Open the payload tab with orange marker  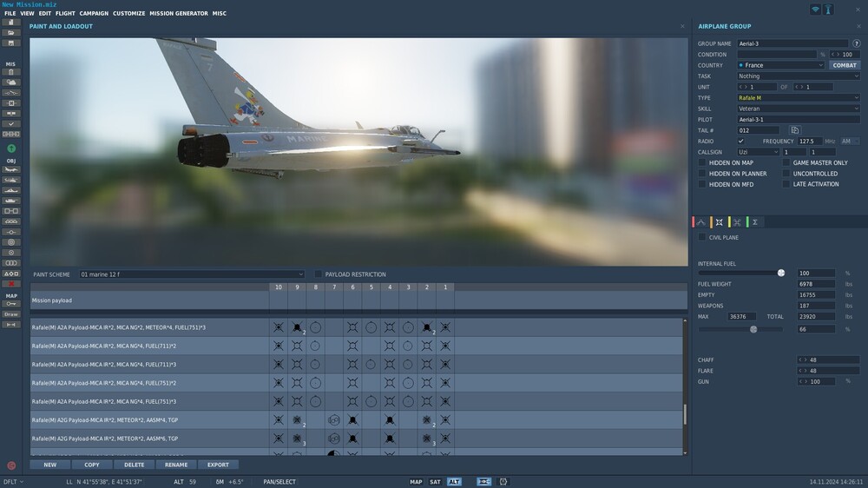(x=719, y=222)
